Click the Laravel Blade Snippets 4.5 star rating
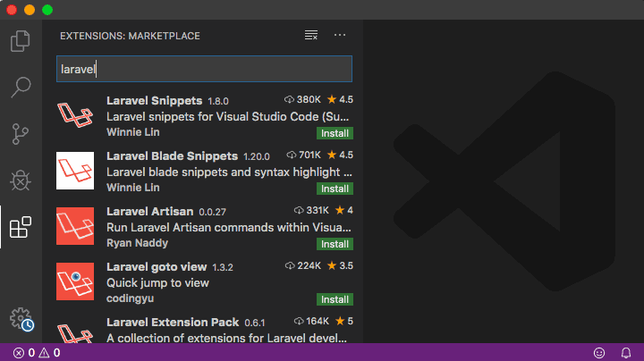This screenshot has width=644, height=361. (x=340, y=155)
